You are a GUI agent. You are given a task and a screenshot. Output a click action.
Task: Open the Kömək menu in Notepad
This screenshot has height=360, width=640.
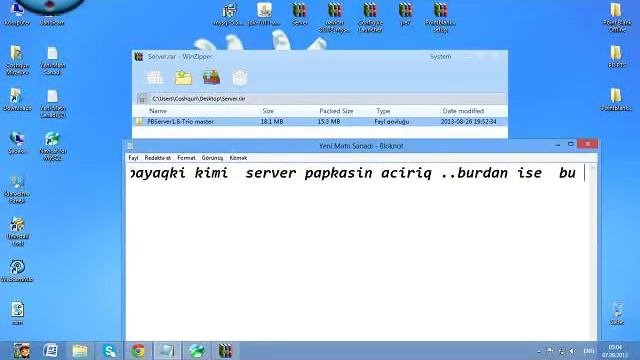click(x=238, y=158)
